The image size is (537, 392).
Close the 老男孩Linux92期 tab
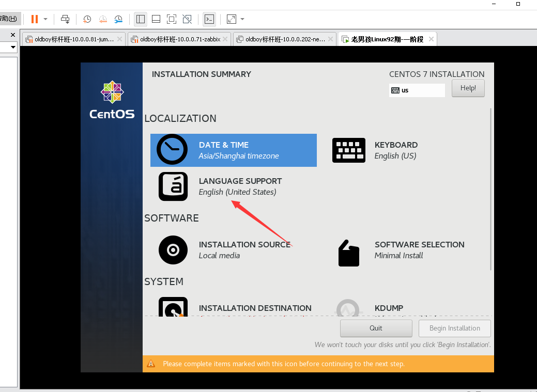tap(431, 39)
